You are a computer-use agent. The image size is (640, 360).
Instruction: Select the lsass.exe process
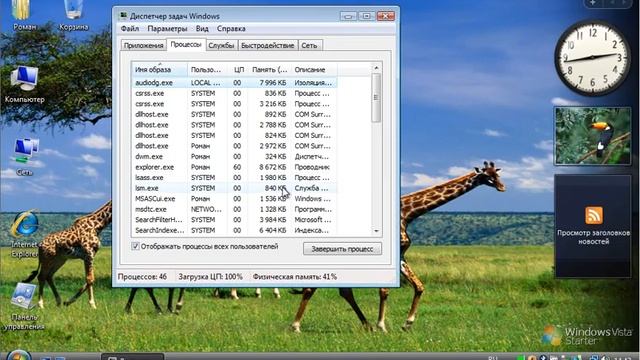click(234, 178)
